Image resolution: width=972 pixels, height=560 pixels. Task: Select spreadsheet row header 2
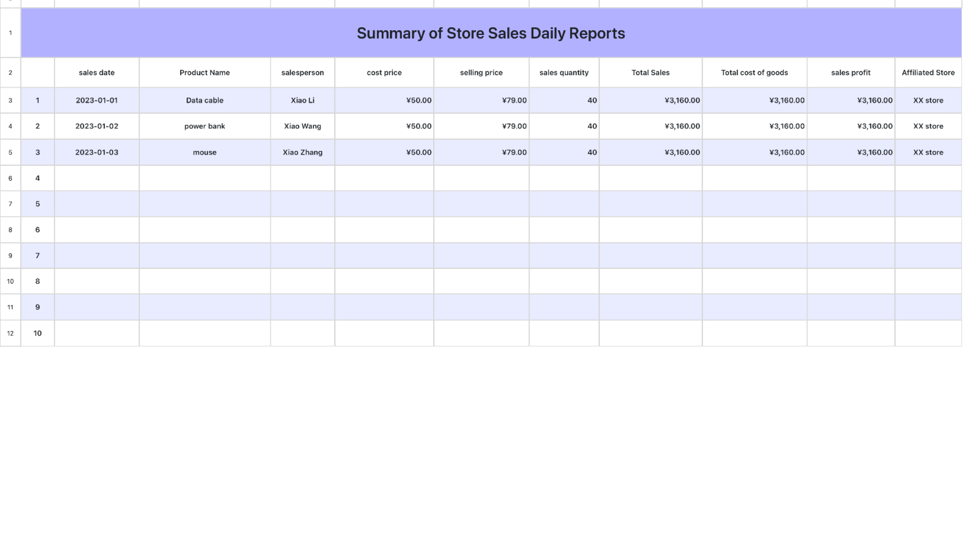coord(10,72)
